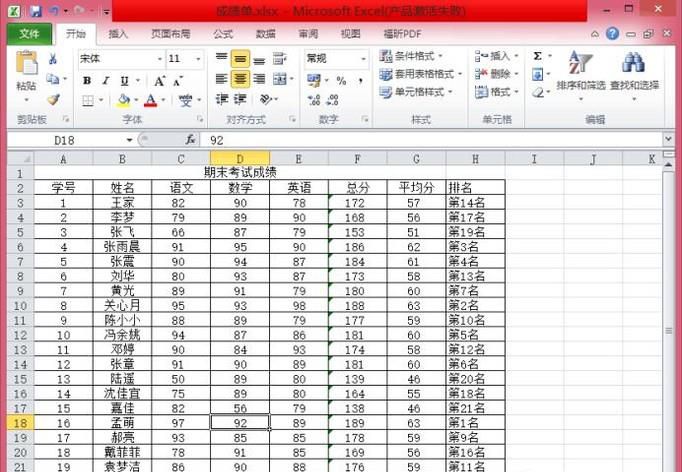Click the Merge and Center icon
The height and width of the screenshot is (472, 682).
coord(280,79)
